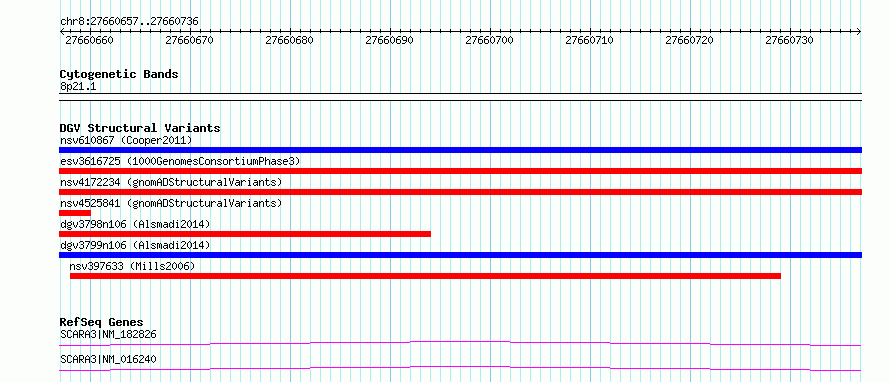
Task: Select the nsv397633 (Mills2006) label
Action: tap(132, 266)
